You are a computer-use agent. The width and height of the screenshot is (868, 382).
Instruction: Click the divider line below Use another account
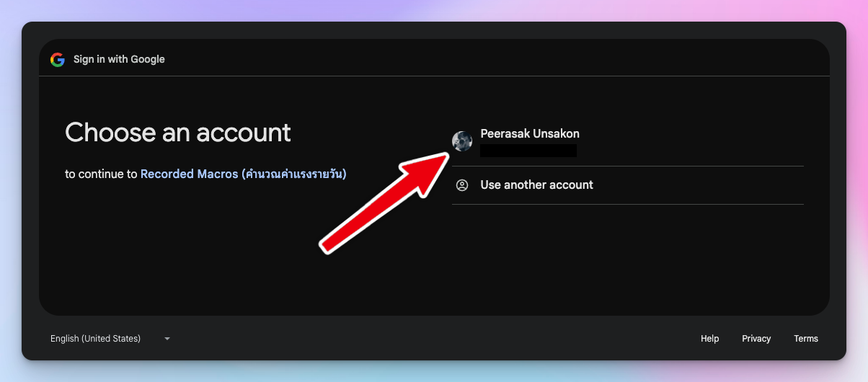pyautogui.click(x=627, y=204)
